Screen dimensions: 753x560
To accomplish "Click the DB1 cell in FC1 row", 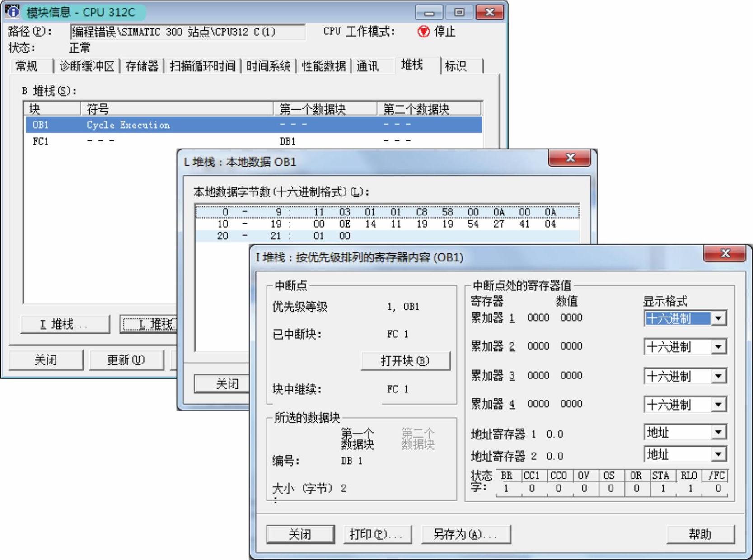I will tap(287, 141).
